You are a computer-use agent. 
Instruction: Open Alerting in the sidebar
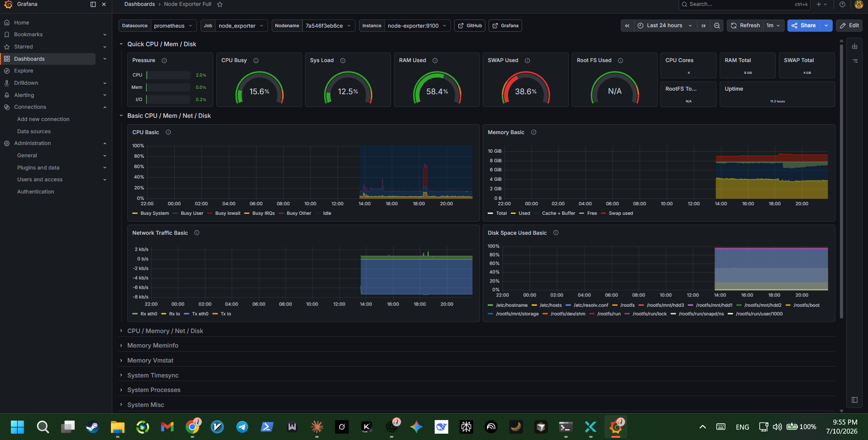click(x=24, y=95)
